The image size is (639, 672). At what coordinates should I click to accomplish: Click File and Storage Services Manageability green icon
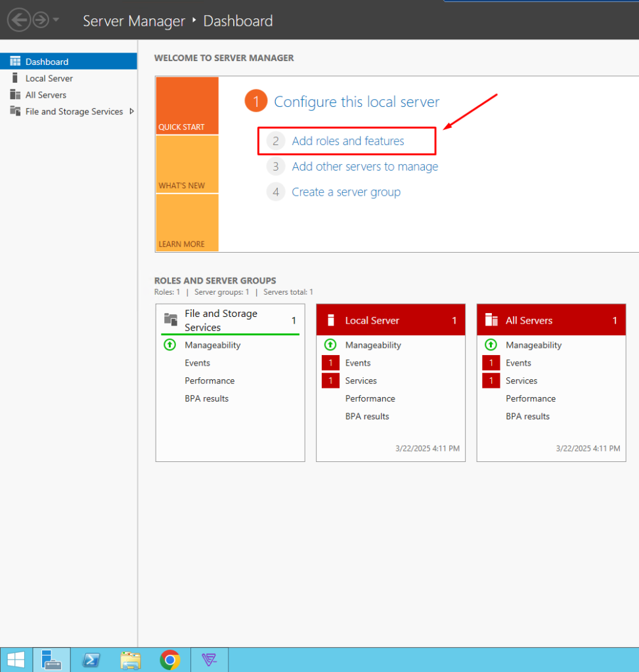(x=170, y=345)
